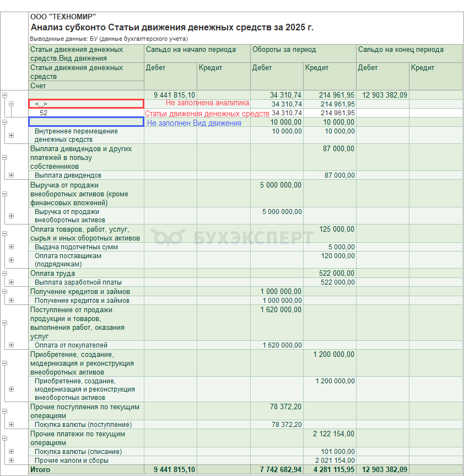Click 12 903 382,09 in the Итого row
Viewport: 464px width, 476px height.
tap(385, 469)
